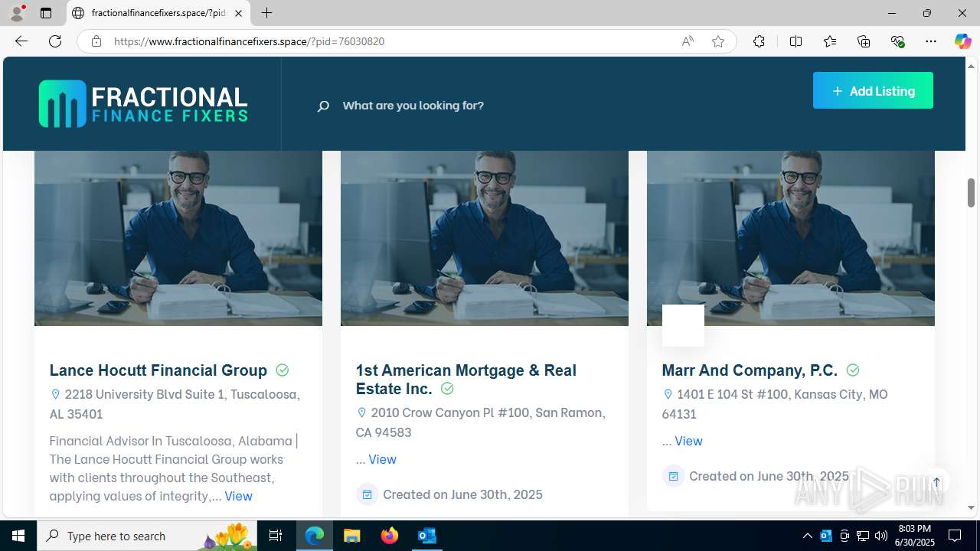Click View link on 1st American Mortgage card
This screenshot has width=980, height=551.
click(382, 459)
